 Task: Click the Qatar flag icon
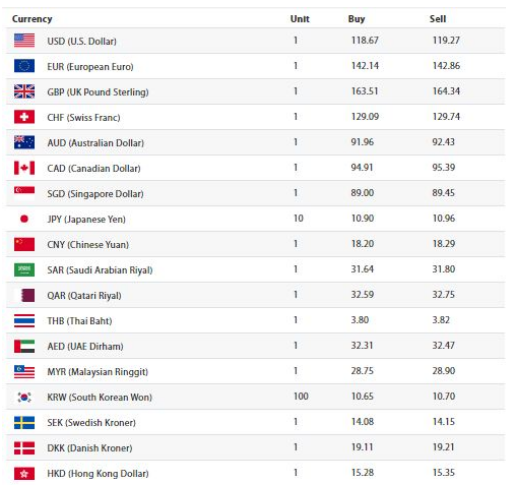pyautogui.click(x=27, y=295)
